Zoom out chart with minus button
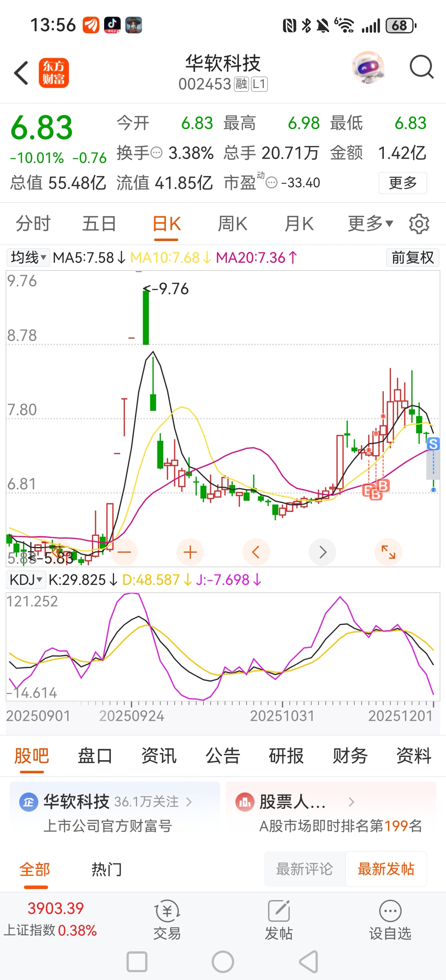The width and height of the screenshot is (446, 980). (x=124, y=552)
